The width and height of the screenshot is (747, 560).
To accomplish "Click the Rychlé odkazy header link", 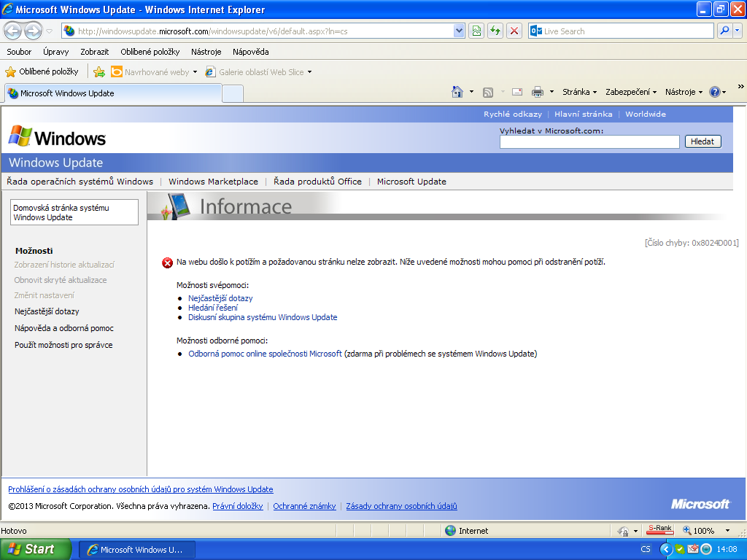I will pyautogui.click(x=513, y=114).
